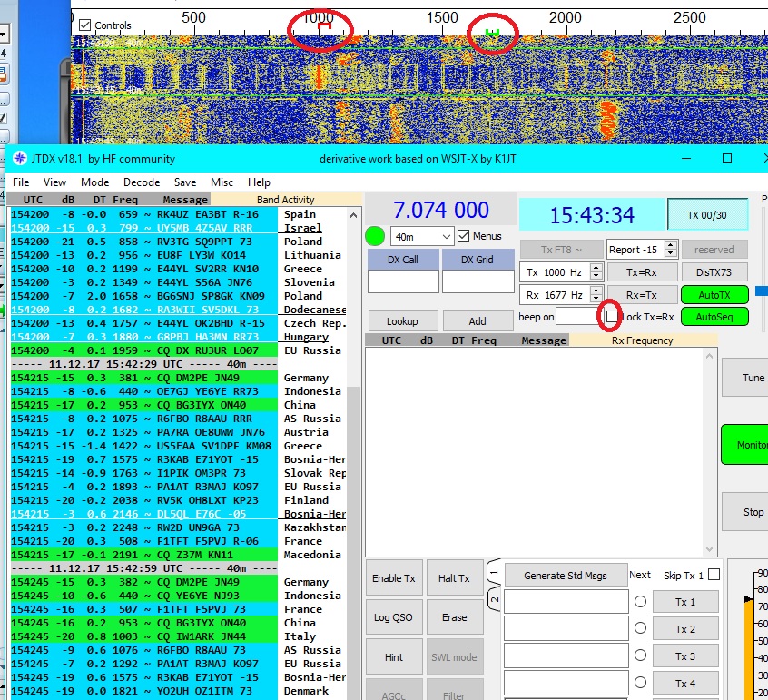This screenshot has height=700, width=768.
Task: Click the Log QSO button
Action: [394, 617]
